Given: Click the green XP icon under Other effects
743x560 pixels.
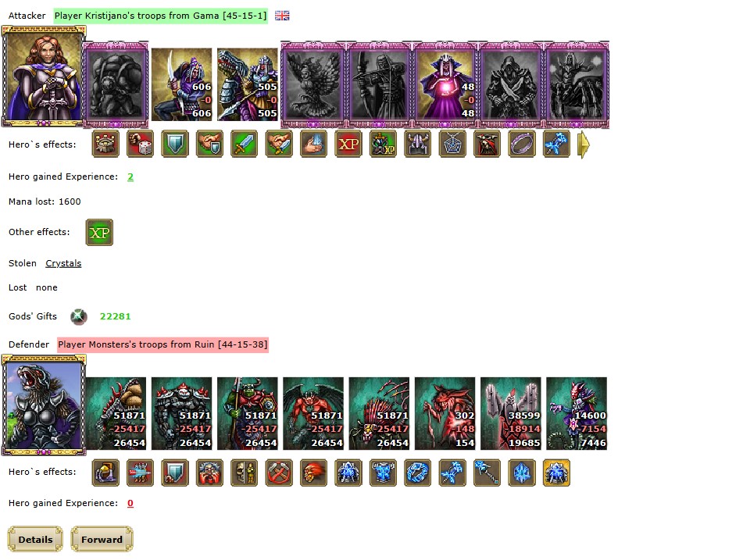Looking at the screenshot, I should coord(99,232).
